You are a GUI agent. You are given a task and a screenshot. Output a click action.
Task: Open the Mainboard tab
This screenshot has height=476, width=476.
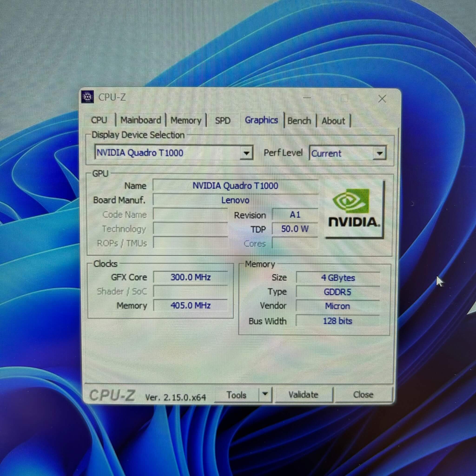pyautogui.click(x=141, y=120)
